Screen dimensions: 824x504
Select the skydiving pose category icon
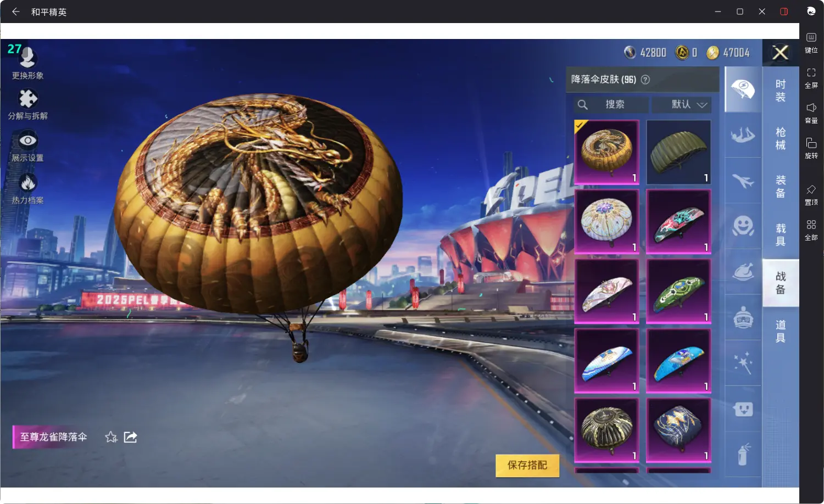pyautogui.click(x=743, y=135)
